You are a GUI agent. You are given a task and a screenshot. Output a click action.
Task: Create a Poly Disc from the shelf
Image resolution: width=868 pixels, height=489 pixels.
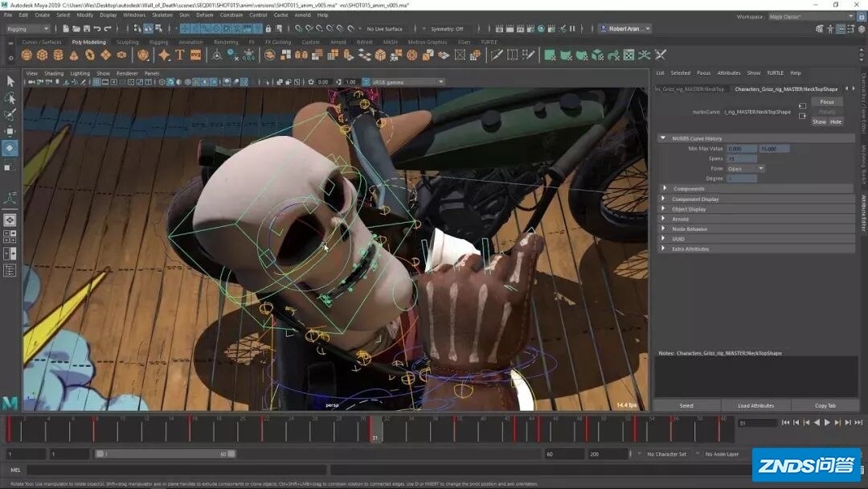[121, 55]
